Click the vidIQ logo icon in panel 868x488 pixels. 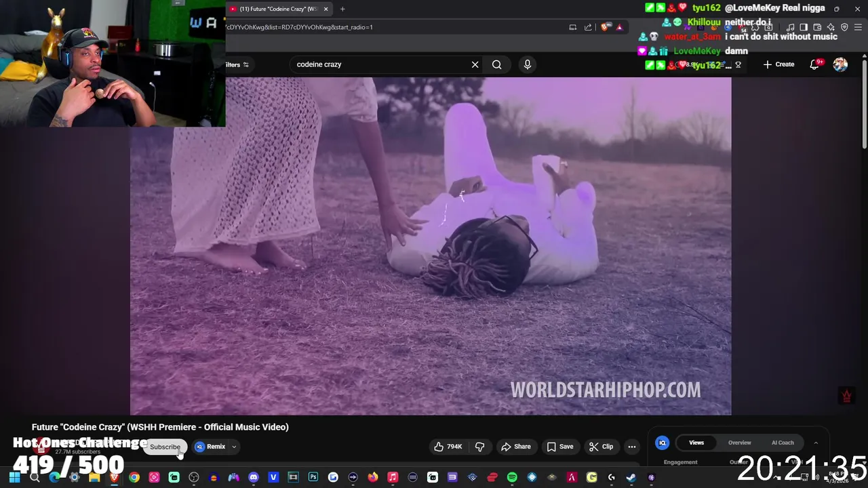tap(663, 443)
